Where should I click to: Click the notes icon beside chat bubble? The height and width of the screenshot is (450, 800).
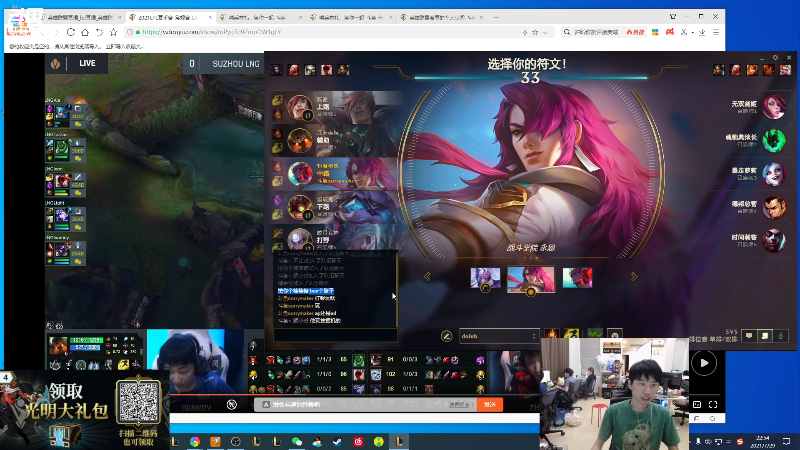tap(765, 336)
